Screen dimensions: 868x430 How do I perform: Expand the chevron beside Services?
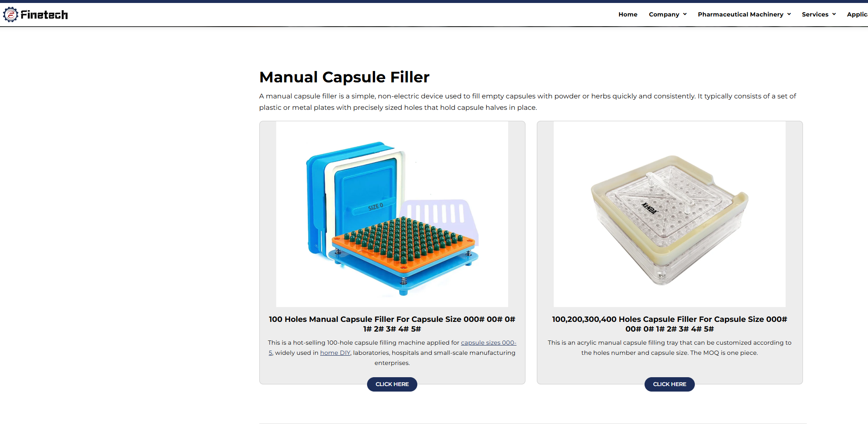[834, 14]
